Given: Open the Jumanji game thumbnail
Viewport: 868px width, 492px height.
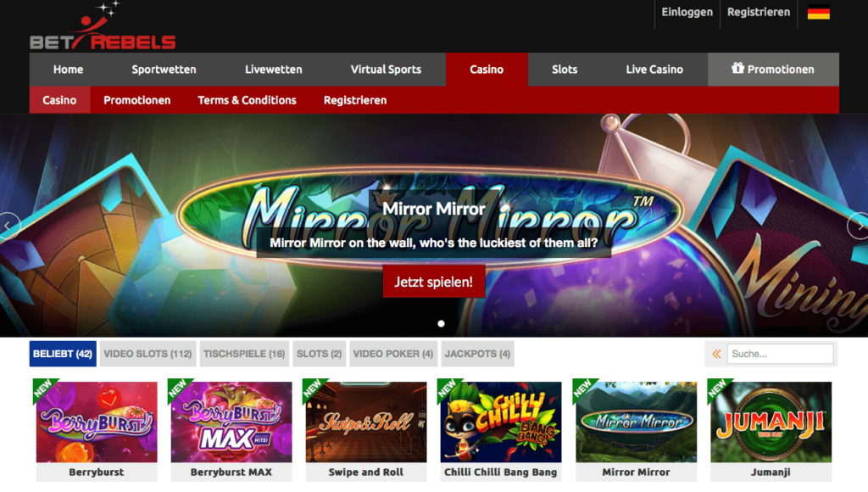Looking at the screenshot, I should tap(771, 422).
